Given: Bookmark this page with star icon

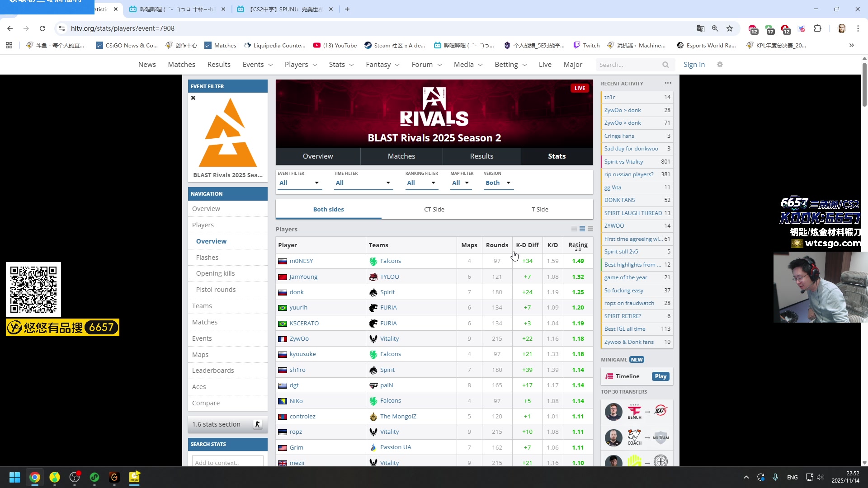Looking at the screenshot, I should click(x=730, y=28).
